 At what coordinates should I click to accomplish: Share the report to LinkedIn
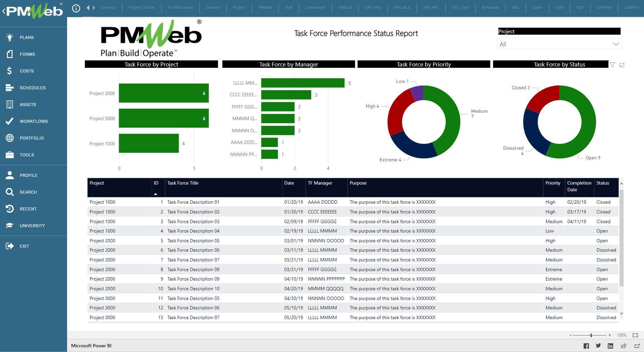click(x=611, y=346)
